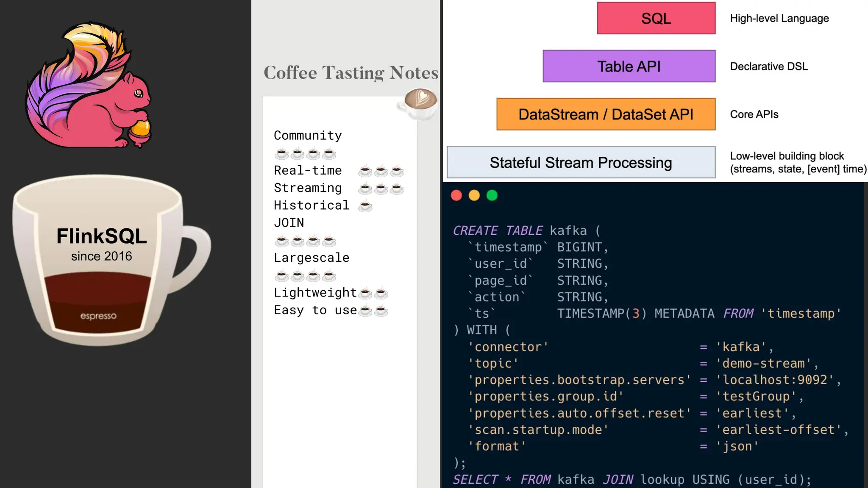Select the red SQL layer box
This screenshot has width=868, height=488.
tap(656, 18)
